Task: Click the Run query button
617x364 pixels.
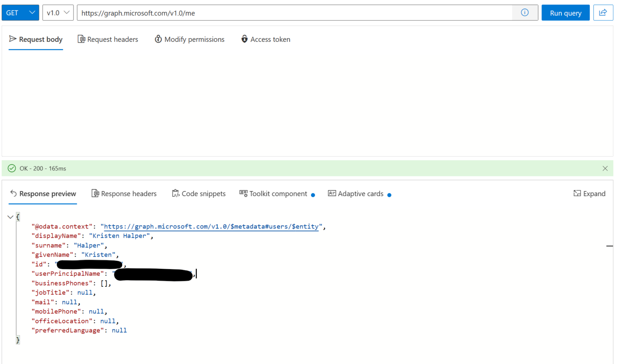Action: (x=565, y=12)
